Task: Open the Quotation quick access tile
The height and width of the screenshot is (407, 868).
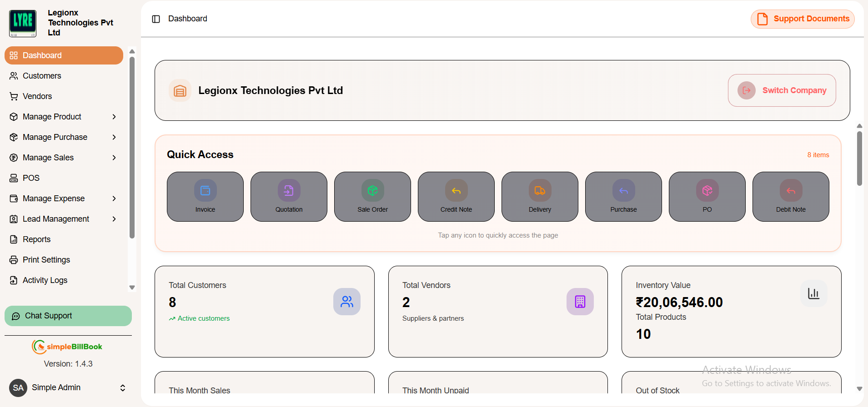Action: [289, 197]
